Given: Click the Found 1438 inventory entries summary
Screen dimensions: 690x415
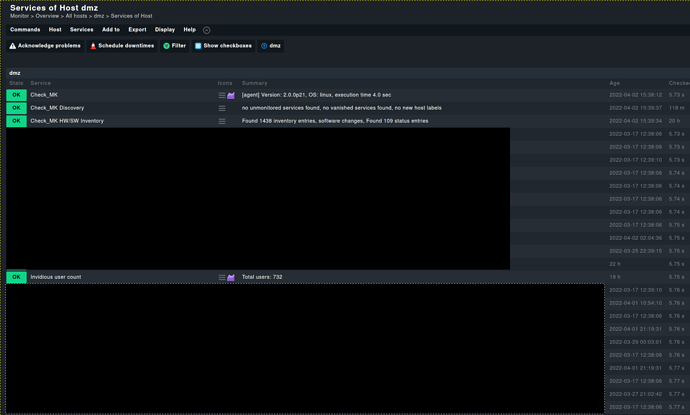Looking at the screenshot, I should pyautogui.click(x=335, y=121).
